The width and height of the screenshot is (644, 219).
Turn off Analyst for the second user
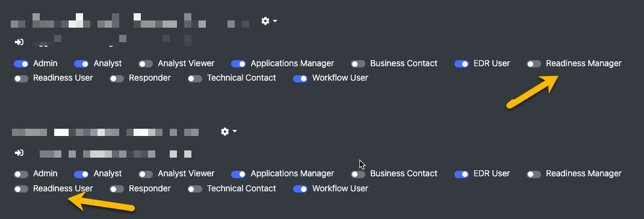click(81, 174)
